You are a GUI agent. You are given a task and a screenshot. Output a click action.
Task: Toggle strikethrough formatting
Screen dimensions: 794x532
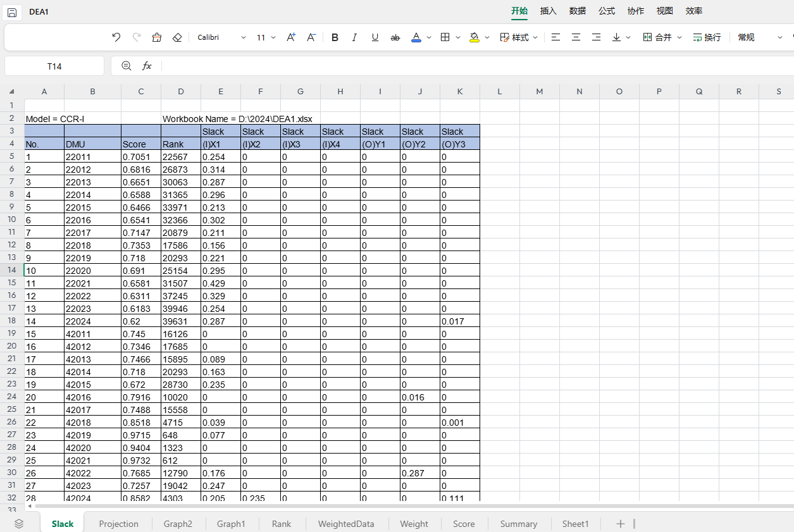click(395, 37)
